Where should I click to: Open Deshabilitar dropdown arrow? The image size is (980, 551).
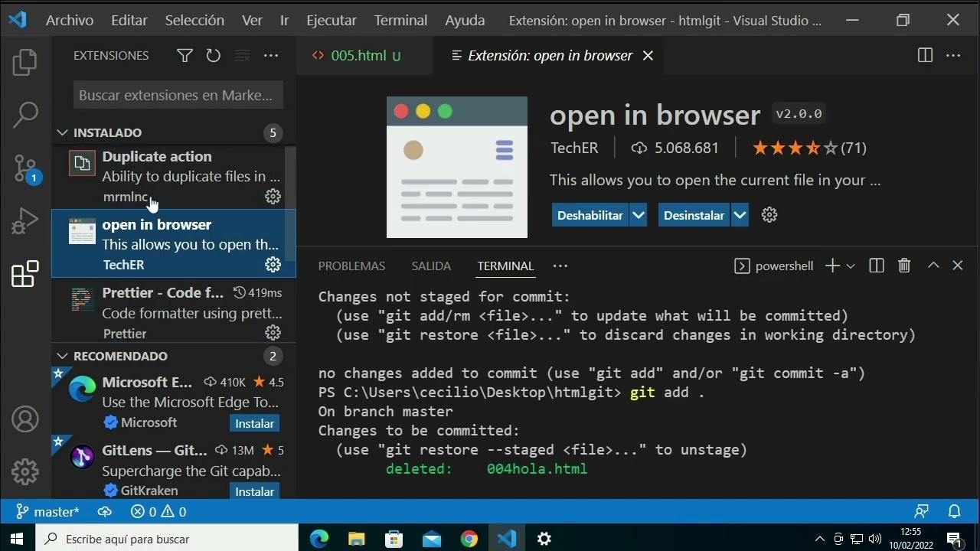coord(639,215)
